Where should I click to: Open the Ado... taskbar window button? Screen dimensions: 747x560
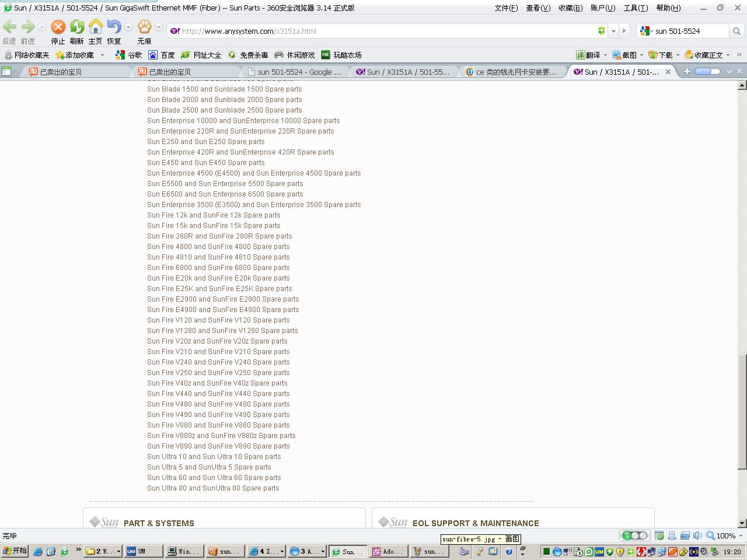click(389, 551)
